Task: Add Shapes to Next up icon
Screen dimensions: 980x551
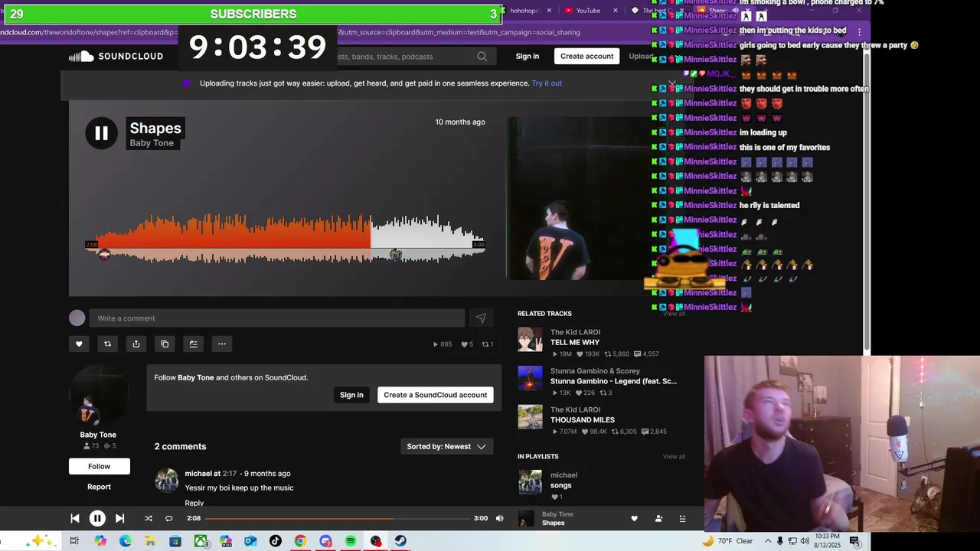Action: point(193,344)
